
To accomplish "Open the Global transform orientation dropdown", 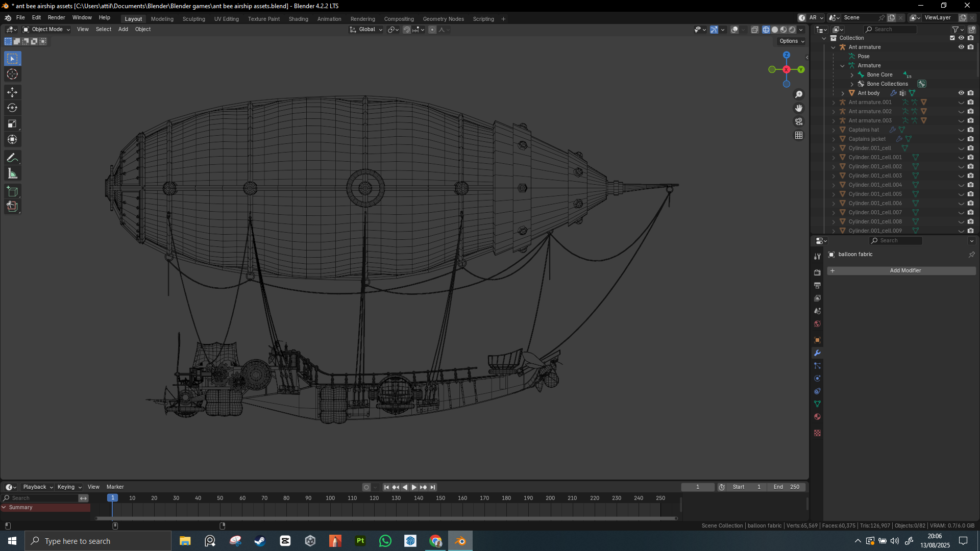I will pyautogui.click(x=366, y=30).
